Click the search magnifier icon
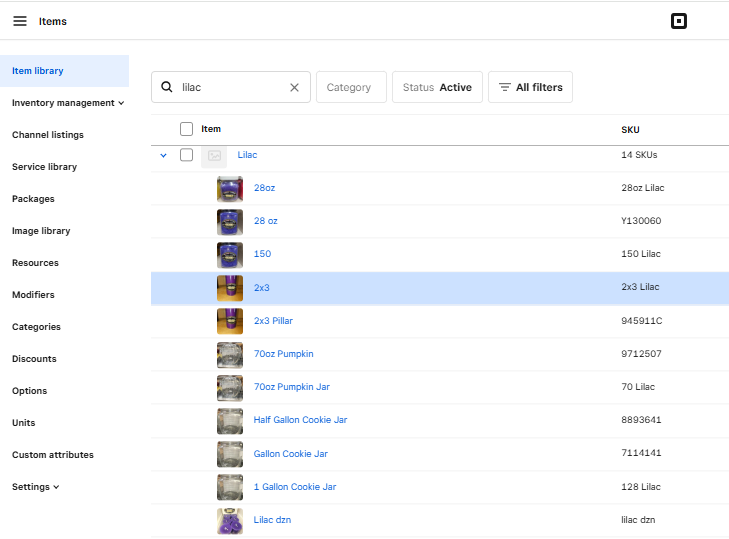 (167, 87)
